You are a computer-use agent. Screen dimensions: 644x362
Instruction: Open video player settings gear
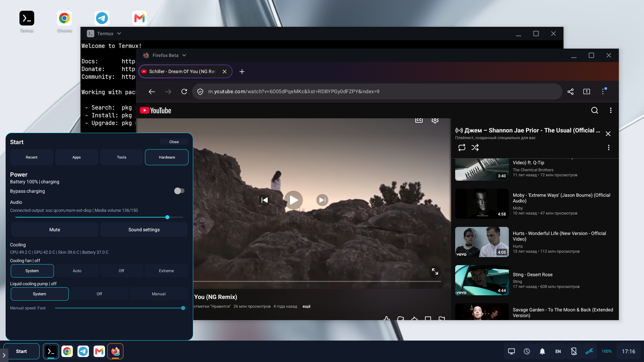[435, 120]
